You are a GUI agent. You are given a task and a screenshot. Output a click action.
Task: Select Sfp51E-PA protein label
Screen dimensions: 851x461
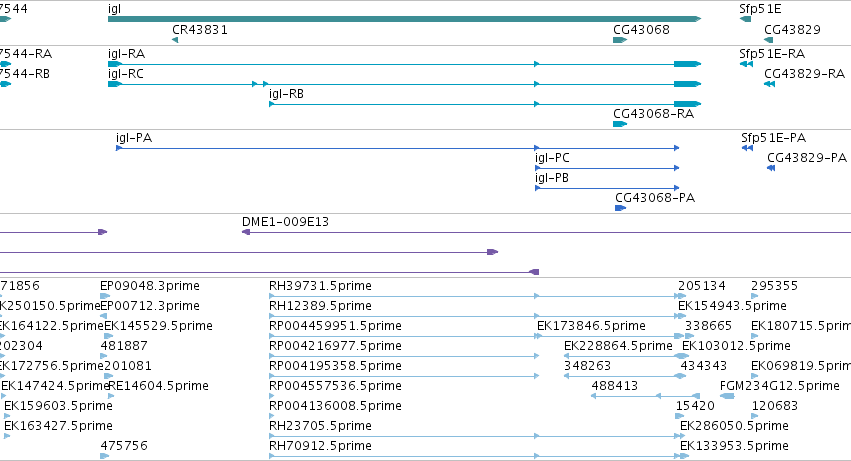773,138
